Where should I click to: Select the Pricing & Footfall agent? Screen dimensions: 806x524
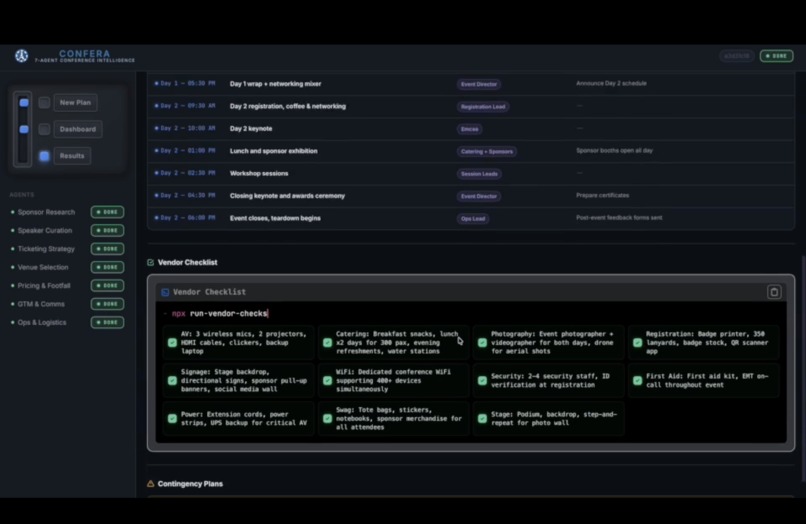click(x=44, y=285)
